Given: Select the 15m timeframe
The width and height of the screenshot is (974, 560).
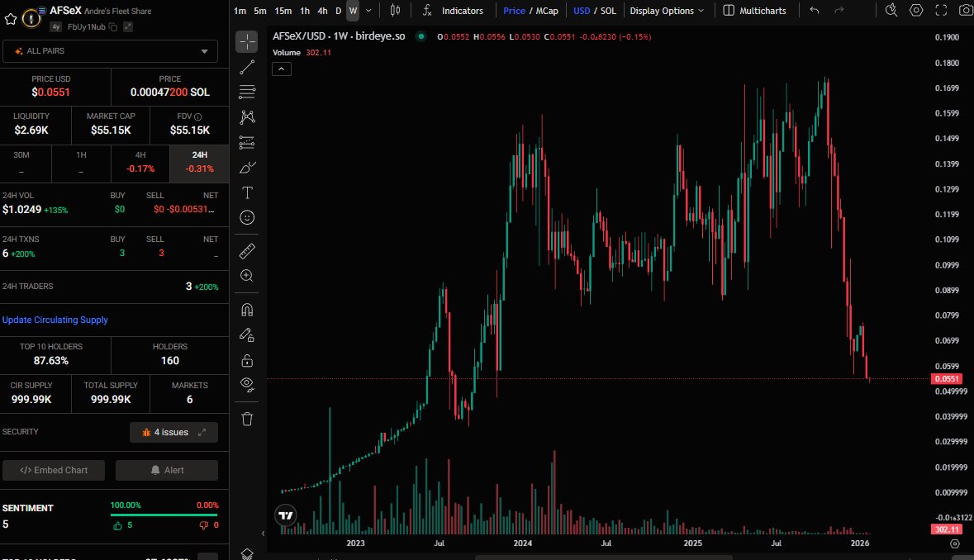Looking at the screenshot, I should [283, 11].
